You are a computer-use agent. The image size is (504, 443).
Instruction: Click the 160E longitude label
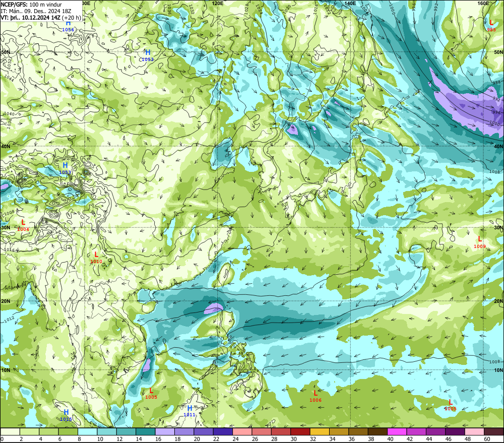tap(483, 3)
